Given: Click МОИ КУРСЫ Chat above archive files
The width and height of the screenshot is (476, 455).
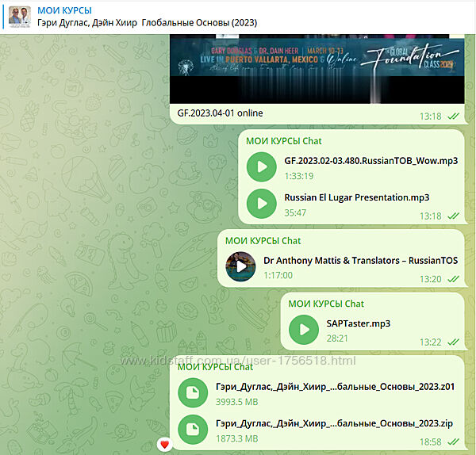Looking at the screenshot, I should [x=215, y=367].
